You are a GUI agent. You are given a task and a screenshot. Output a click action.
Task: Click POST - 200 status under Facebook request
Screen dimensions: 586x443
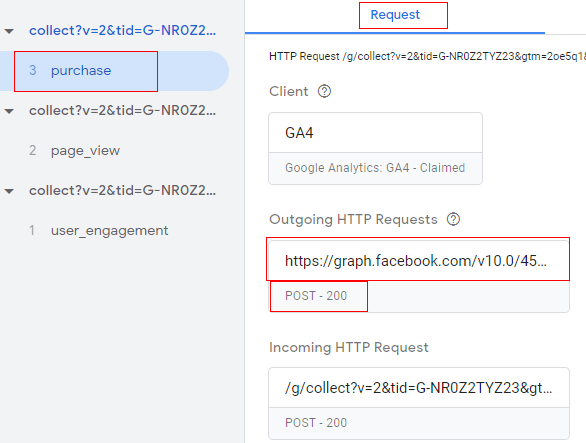[316, 296]
